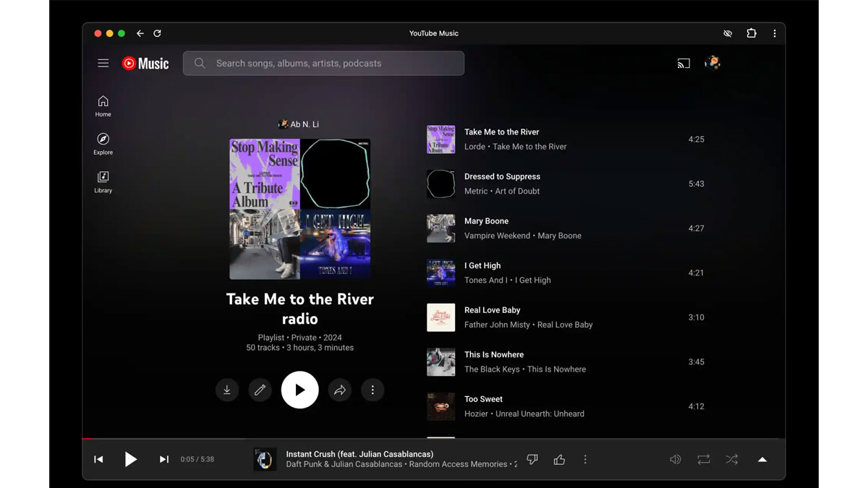This screenshot has width=868, height=488.
Task: Select the I Get High song title
Action: click(x=482, y=266)
